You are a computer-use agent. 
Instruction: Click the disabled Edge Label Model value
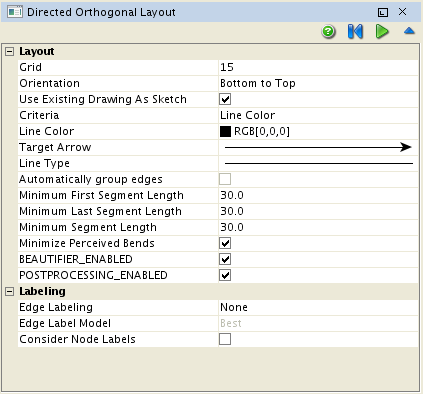click(318, 323)
